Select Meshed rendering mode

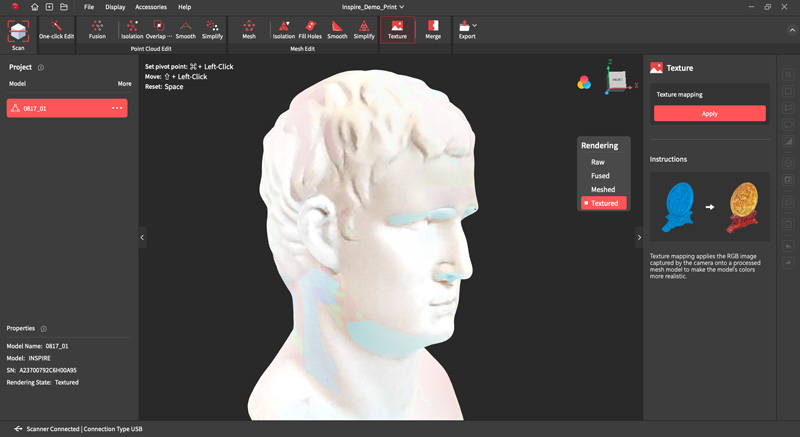(603, 190)
